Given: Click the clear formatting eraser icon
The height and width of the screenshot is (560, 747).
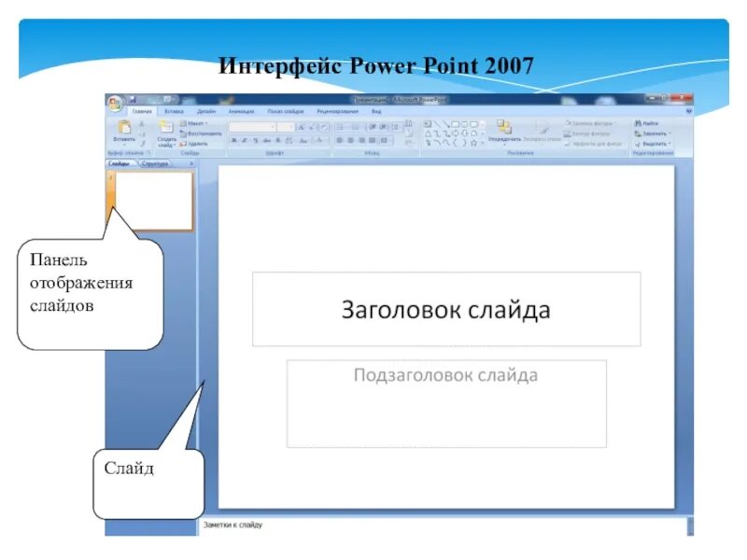Looking at the screenshot, I should (323, 127).
